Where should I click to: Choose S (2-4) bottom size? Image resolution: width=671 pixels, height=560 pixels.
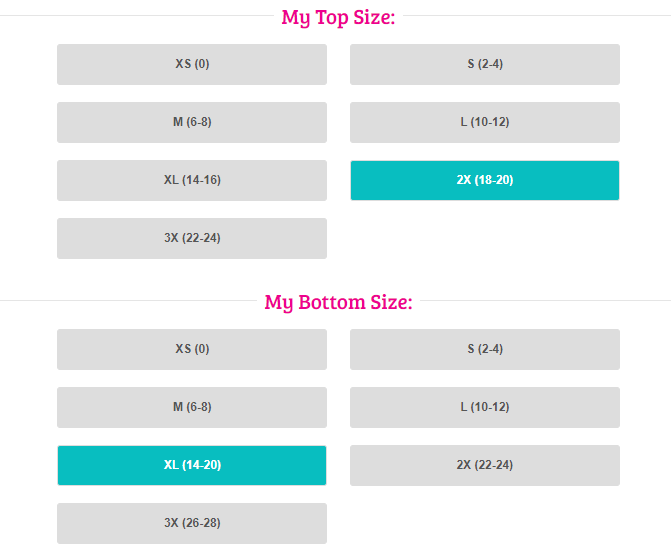tap(484, 349)
